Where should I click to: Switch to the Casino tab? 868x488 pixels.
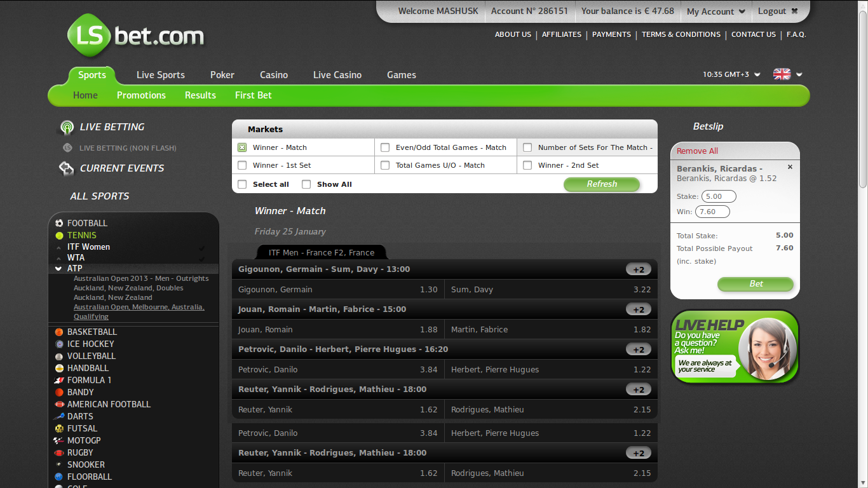tap(274, 75)
